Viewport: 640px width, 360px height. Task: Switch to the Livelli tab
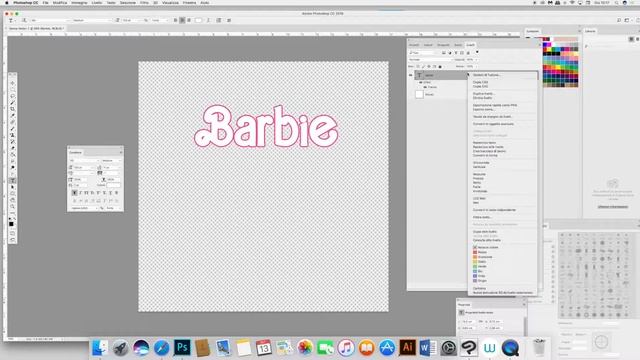coord(471,44)
